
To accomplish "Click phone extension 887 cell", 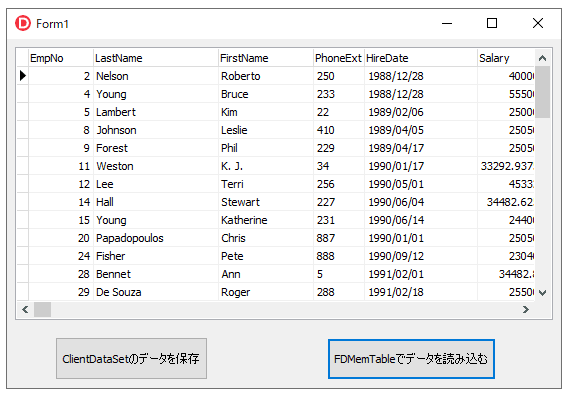I will tap(339, 238).
